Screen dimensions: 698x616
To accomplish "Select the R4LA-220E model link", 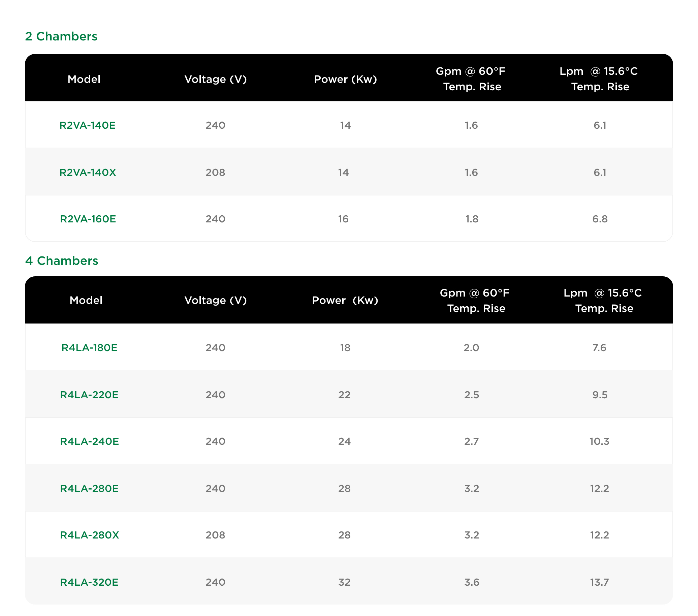I will (x=90, y=395).
